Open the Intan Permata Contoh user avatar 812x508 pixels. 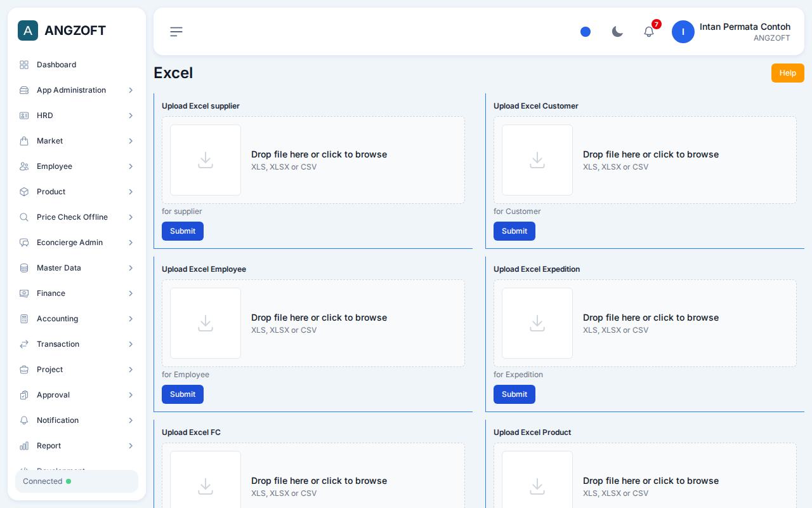pos(683,32)
